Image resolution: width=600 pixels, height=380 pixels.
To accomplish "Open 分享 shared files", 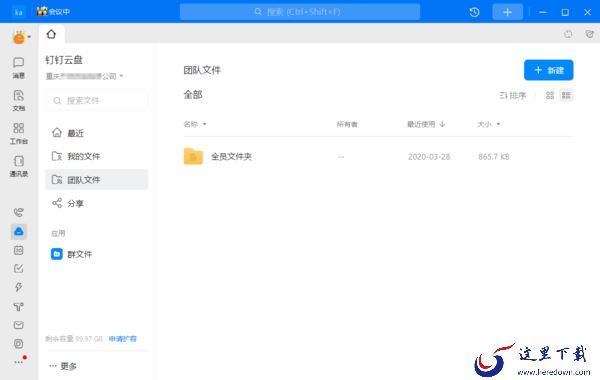I will coord(96,203).
